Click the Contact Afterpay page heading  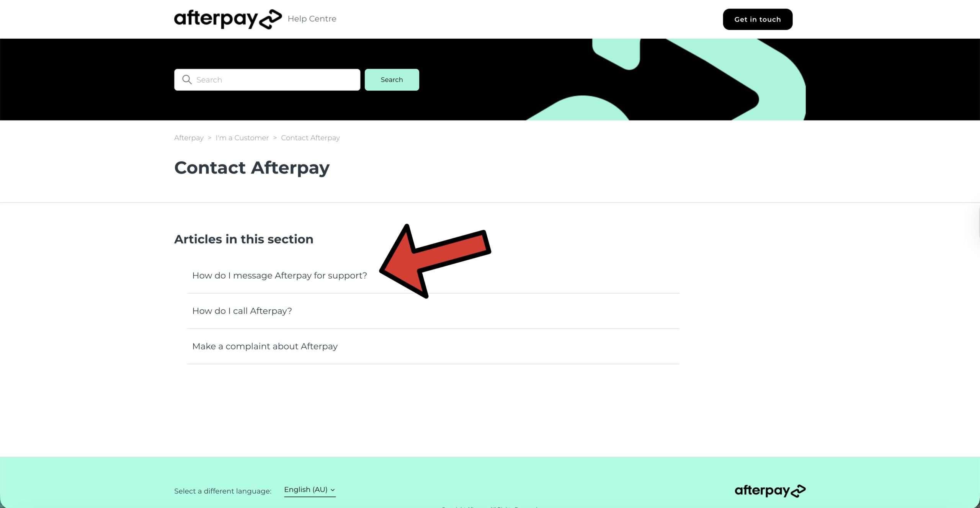[252, 168]
